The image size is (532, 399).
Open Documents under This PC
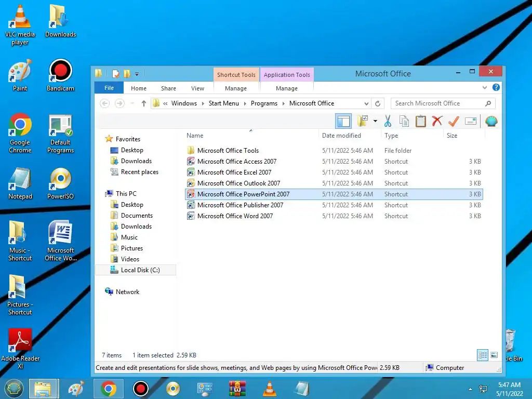(x=137, y=216)
